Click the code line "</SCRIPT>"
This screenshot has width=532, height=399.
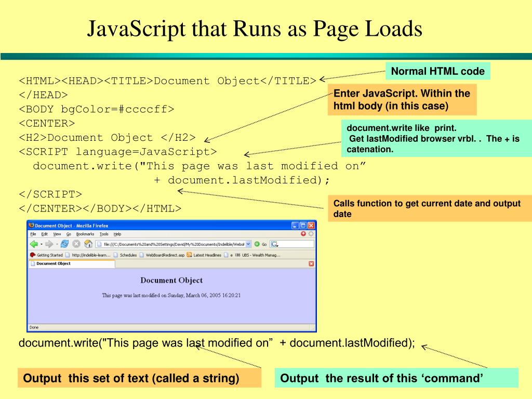pos(50,194)
